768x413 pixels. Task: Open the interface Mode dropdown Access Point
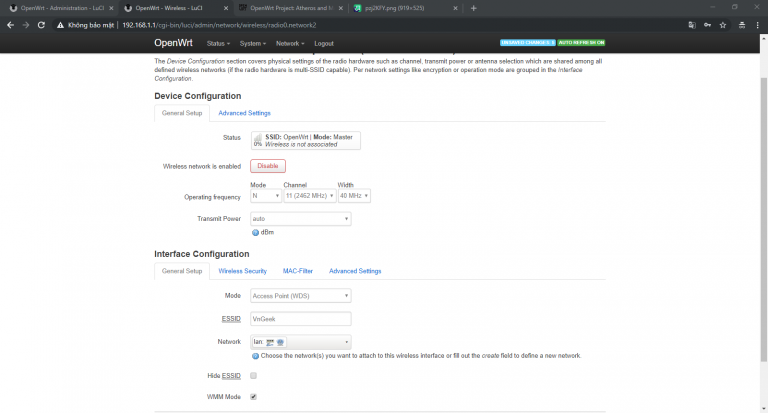[x=301, y=296]
